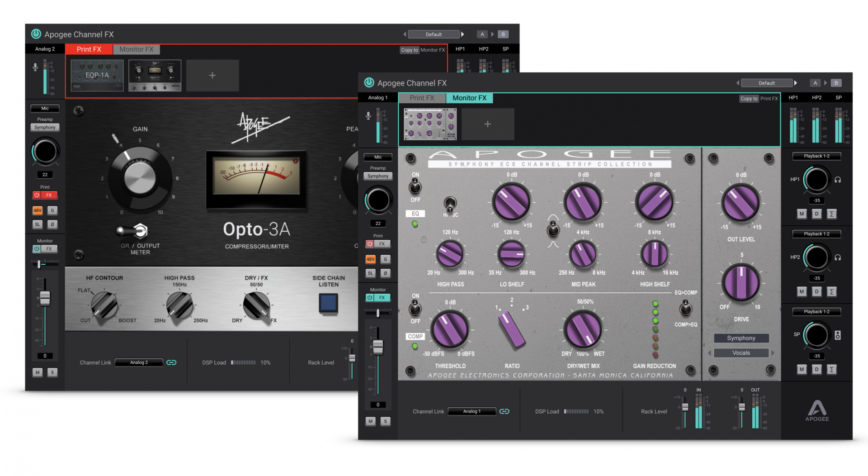Click the OUT LEVEL knob
868x476 pixels.
[x=741, y=203]
